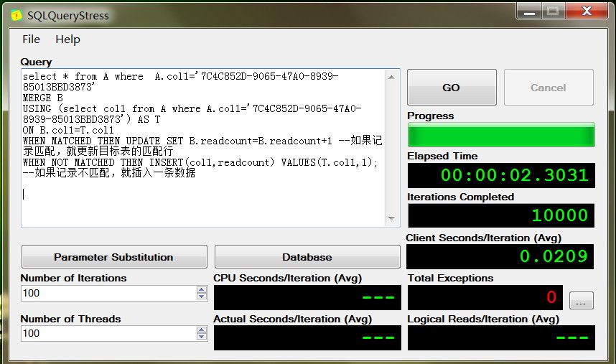Screen dimensions: 616x364
Task: Open the File menu
Action: click(31, 39)
